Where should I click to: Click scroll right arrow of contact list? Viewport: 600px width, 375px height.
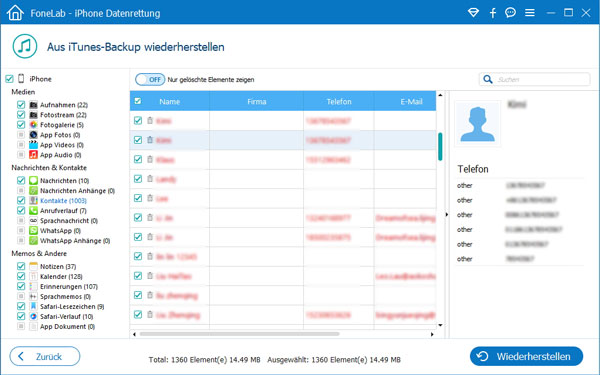coord(432,334)
